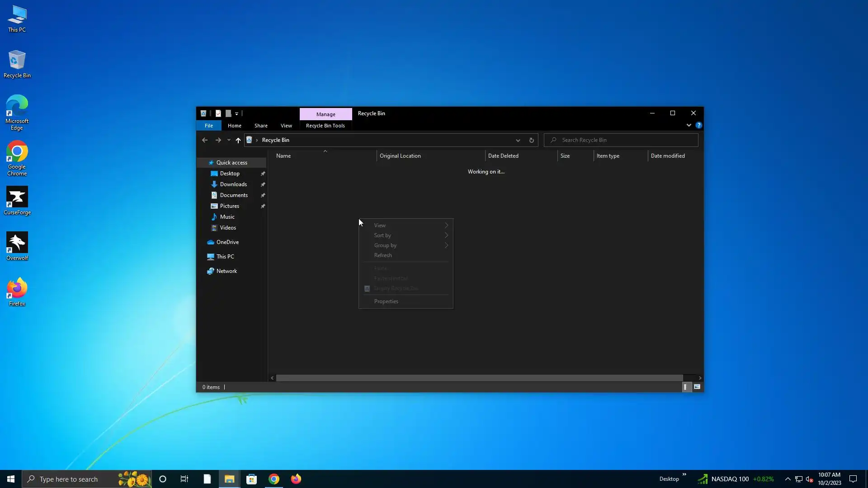Click the Properties quick access toolbar icon

coord(218,113)
